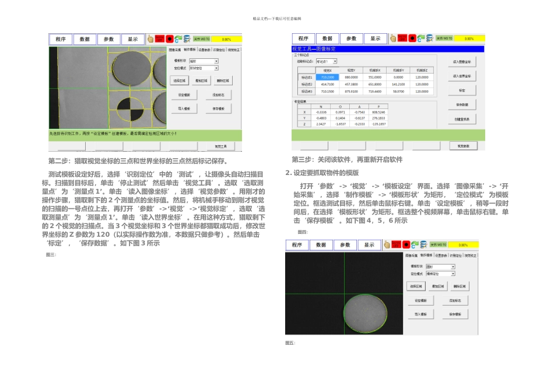Screen dimensions: 554x392
Task: Click 设定模板 button in checkerboard-target screenshot
Action: click(x=184, y=94)
